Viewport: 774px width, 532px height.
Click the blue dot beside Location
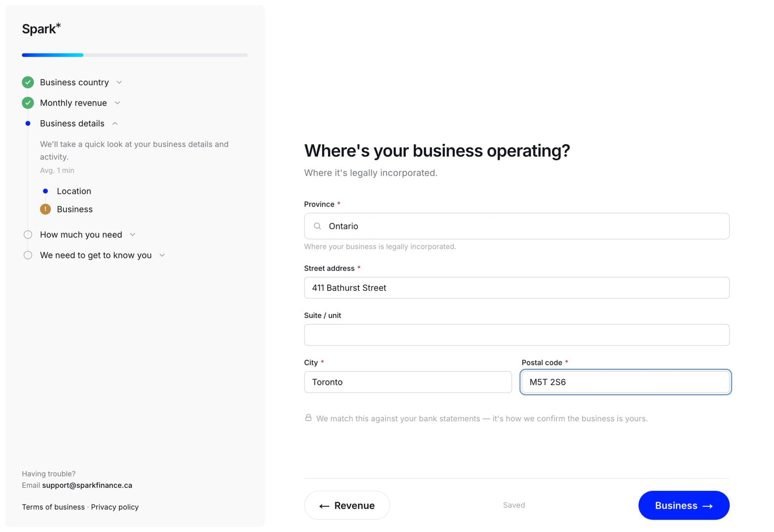45,191
